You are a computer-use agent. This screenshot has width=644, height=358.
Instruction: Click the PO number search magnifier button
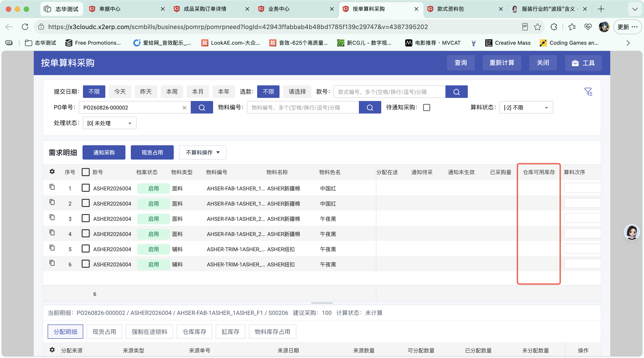click(x=202, y=107)
